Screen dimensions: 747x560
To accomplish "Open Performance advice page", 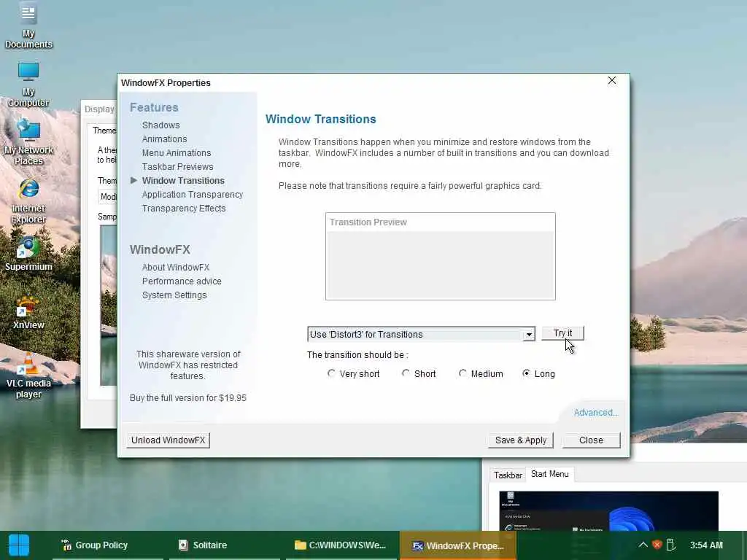I will coord(182,281).
